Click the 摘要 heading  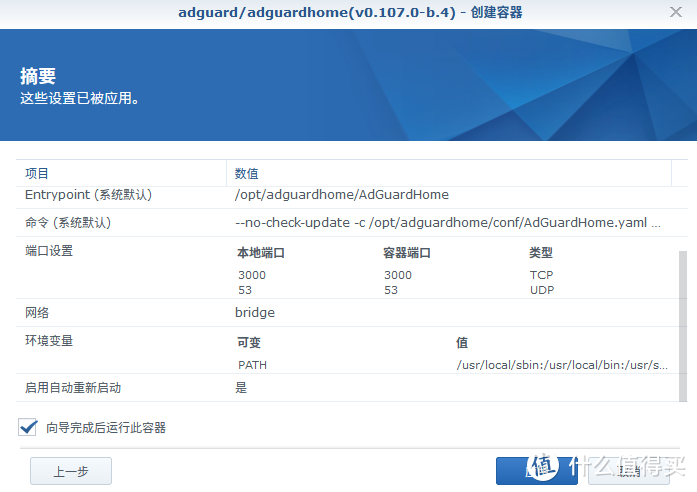click(38, 76)
